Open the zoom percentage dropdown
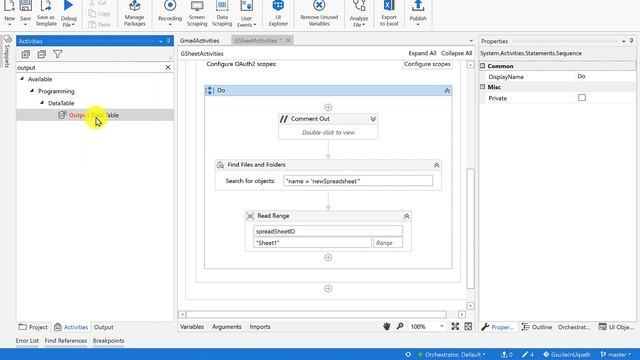 click(x=442, y=327)
